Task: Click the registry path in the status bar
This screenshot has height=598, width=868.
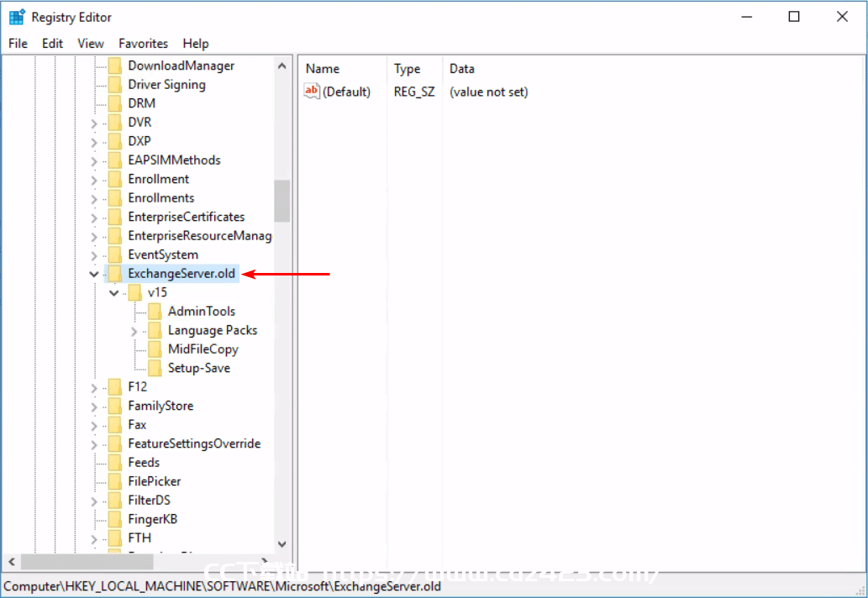Action: point(223,586)
